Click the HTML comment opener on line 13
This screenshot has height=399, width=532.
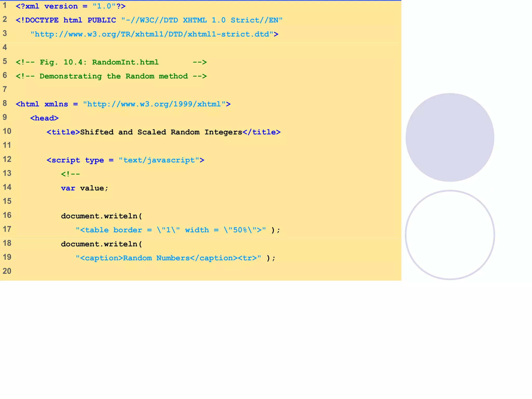(x=70, y=174)
